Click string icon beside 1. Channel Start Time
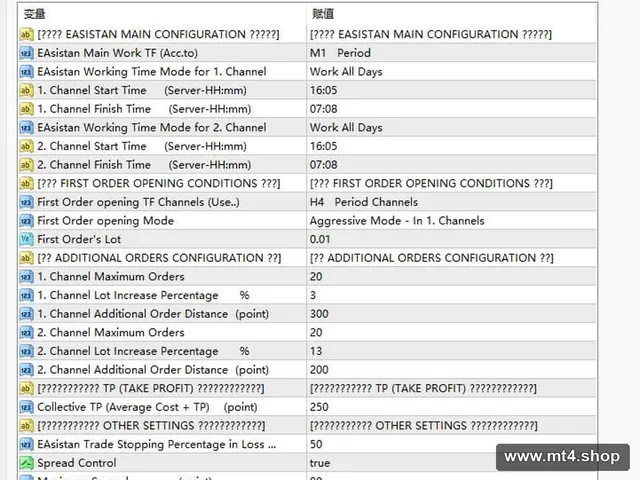640x480 pixels. coord(26,90)
